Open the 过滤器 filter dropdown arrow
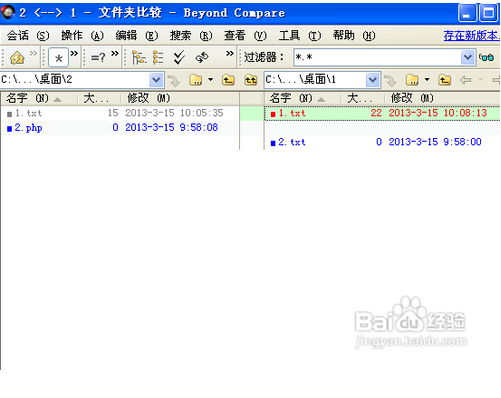The height and width of the screenshot is (398, 501). [x=468, y=57]
